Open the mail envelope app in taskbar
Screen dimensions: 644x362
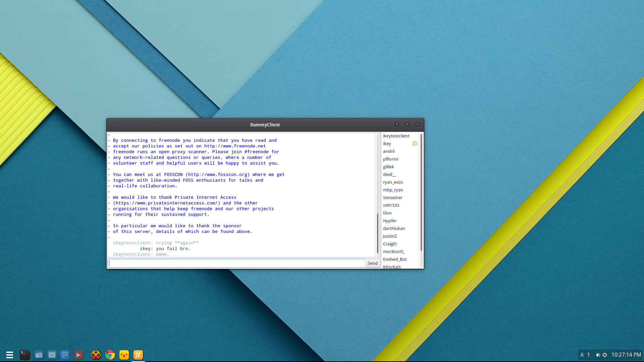(x=52, y=355)
